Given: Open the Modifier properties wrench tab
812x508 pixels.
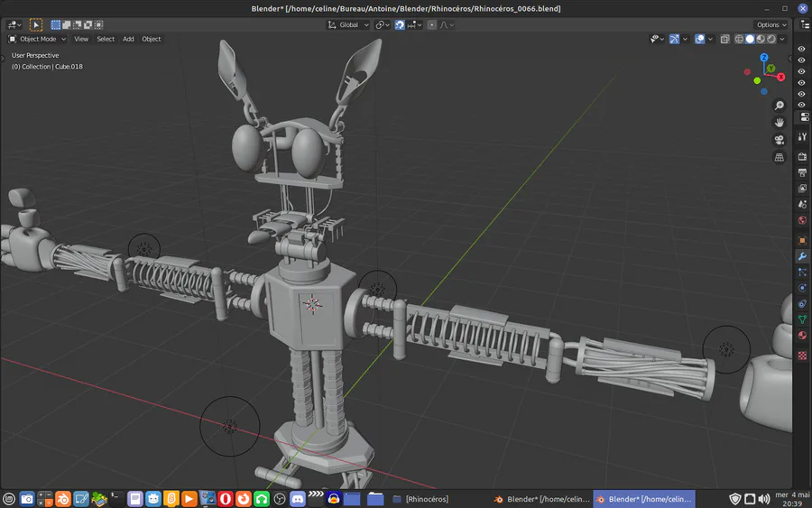Looking at the screenshot, I should (x=802, y=256).
